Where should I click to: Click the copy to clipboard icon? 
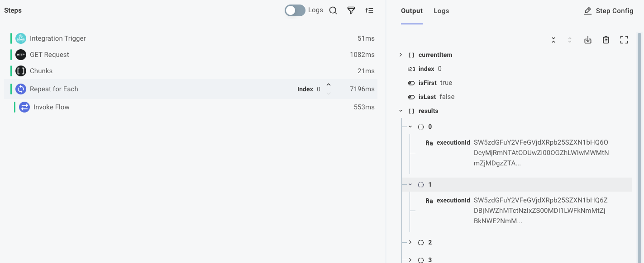pos(606,40)
